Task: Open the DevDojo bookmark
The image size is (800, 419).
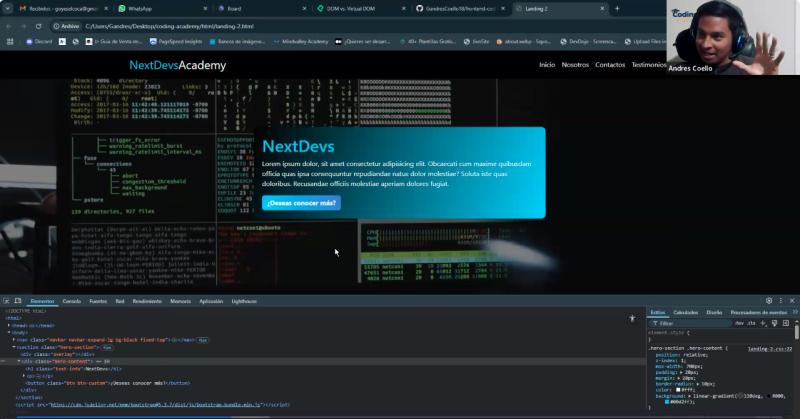Action: pos(588,42)
